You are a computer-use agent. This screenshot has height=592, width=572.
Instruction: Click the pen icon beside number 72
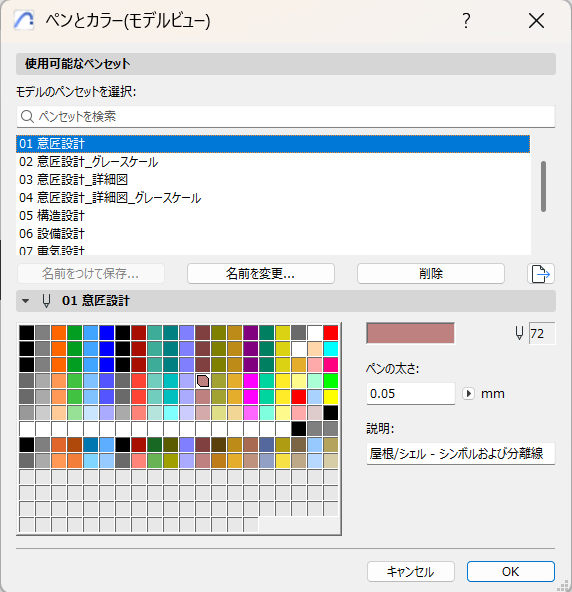click(x=519, y=333)
